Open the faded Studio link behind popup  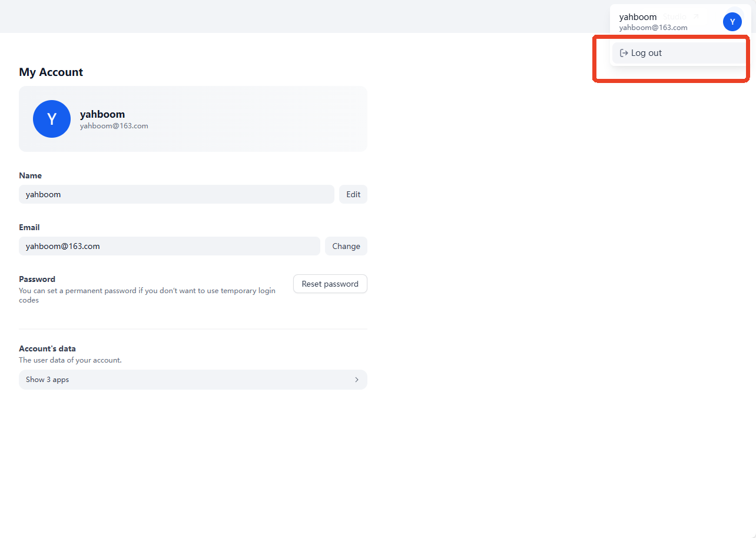[x=674, y=16]
